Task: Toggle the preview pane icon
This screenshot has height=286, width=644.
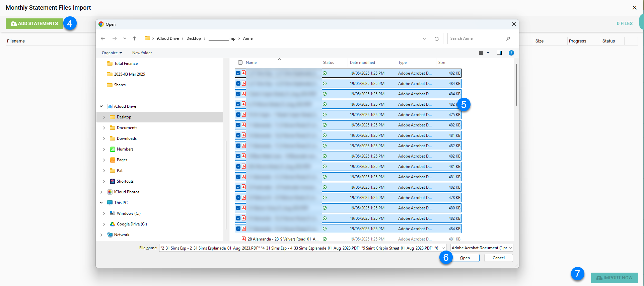Action: [x=499, y=53]
